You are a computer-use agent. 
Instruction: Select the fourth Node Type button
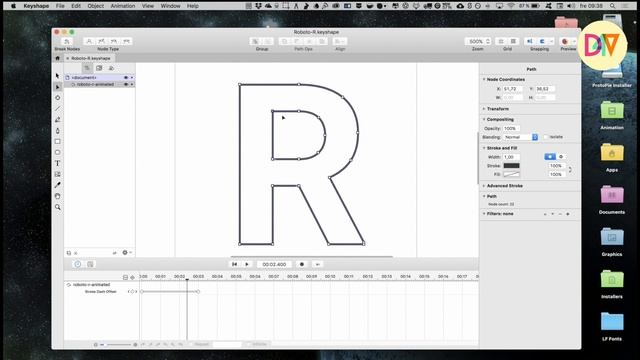127,41
